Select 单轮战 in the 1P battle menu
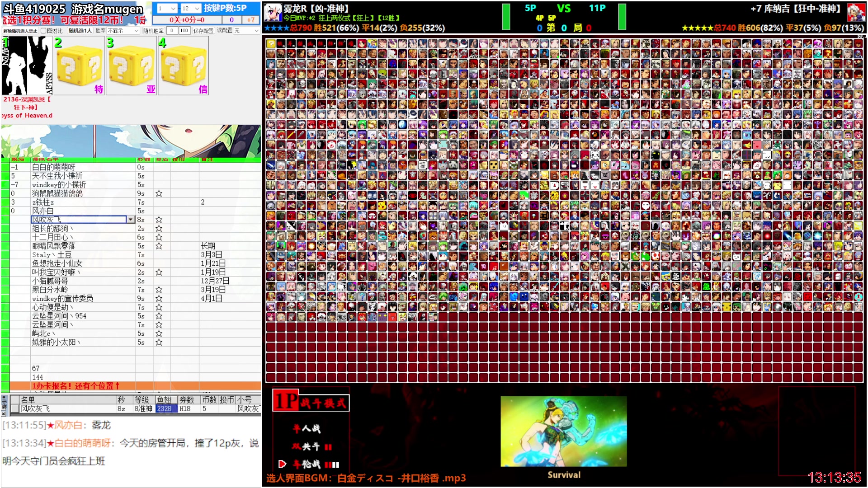 [x=315, y=464]
